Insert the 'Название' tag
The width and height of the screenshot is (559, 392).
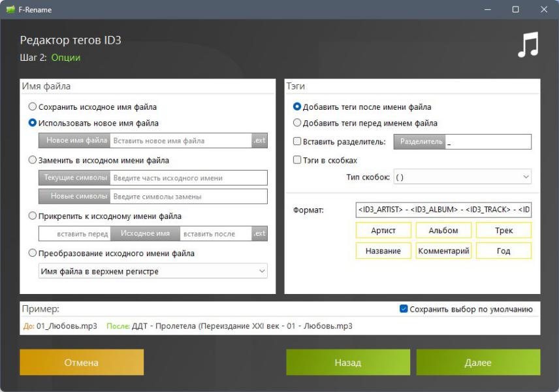click(x=383, y=251)
